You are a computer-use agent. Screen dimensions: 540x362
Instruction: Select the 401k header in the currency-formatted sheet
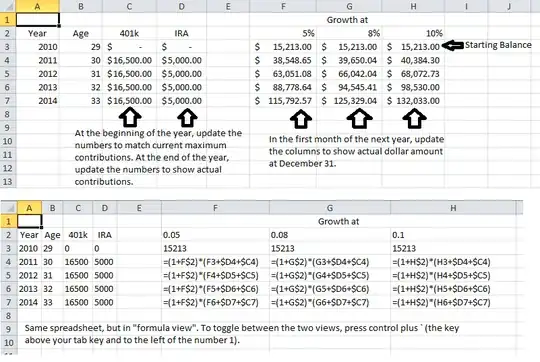[x=129, y=33]
